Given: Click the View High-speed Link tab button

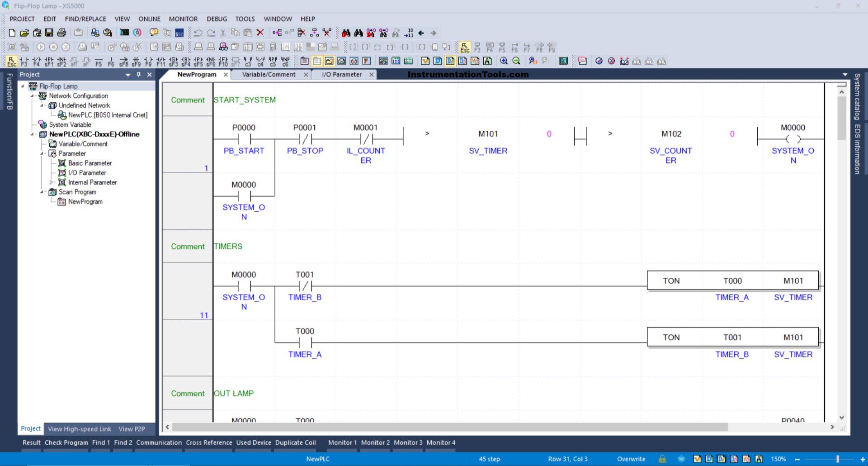Looking at the screenshot, I should click(x=80, y=429).
